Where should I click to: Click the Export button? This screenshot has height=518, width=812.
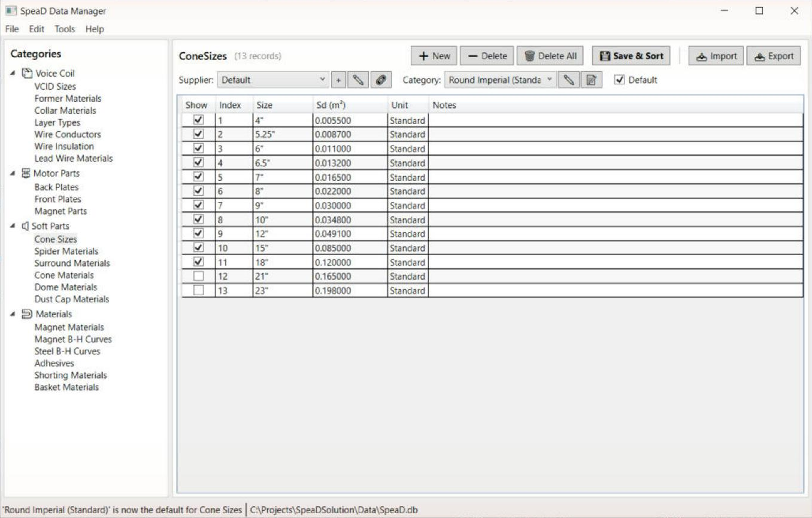coord(774,56)
